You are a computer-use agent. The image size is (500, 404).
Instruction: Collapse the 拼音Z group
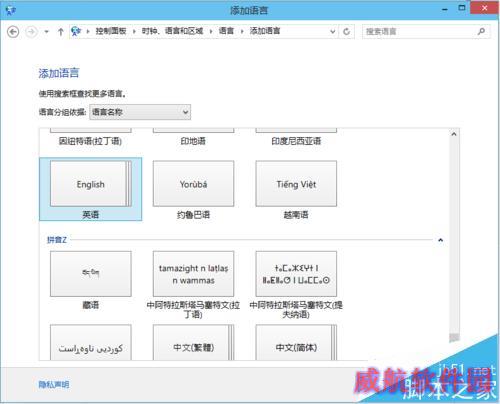pos(440,240)
